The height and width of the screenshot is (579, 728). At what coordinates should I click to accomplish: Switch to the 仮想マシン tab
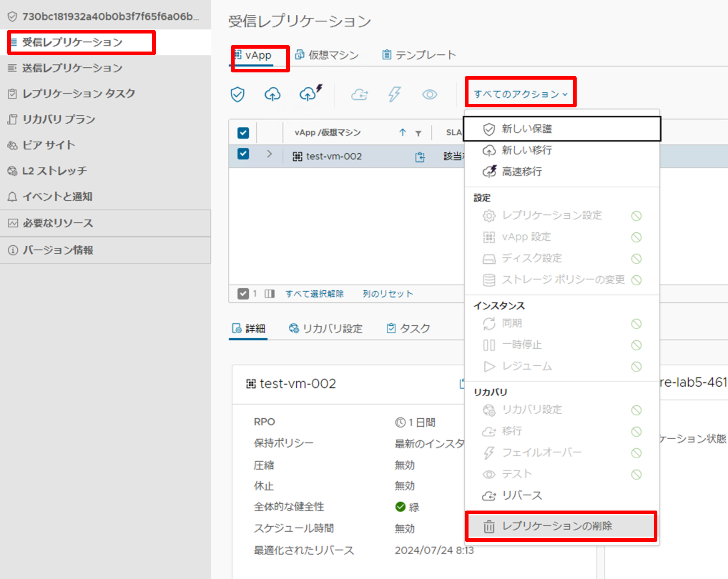(x=332, y=55)
